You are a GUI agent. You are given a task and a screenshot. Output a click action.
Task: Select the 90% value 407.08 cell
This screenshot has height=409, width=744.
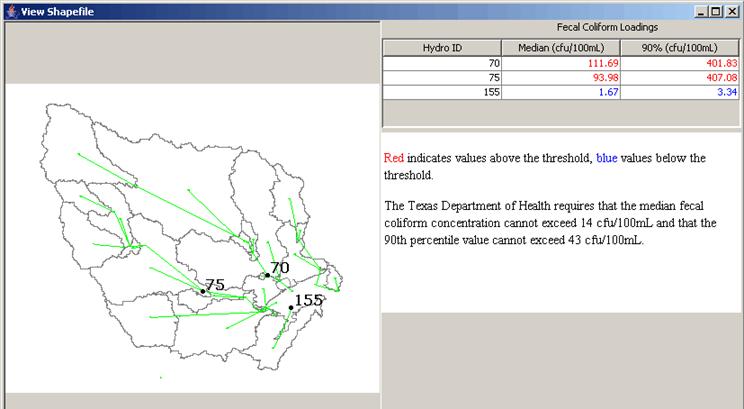[x=680, y=78]
